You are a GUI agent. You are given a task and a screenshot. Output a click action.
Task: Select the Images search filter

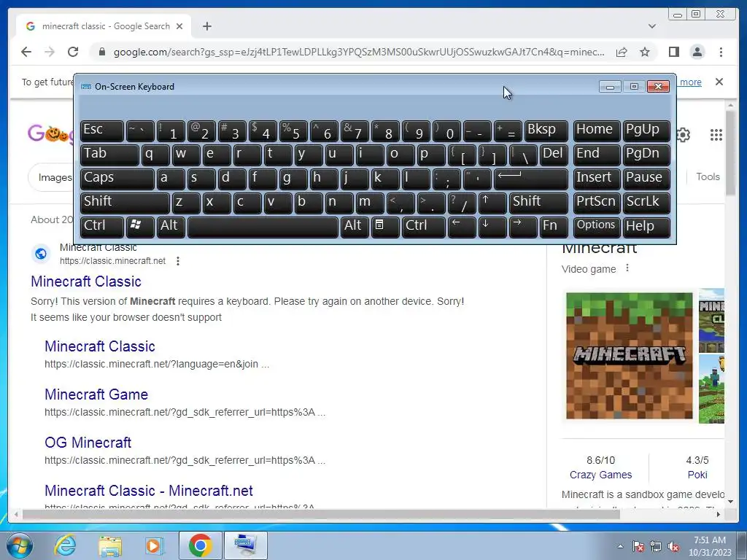[x=55, y=178]
